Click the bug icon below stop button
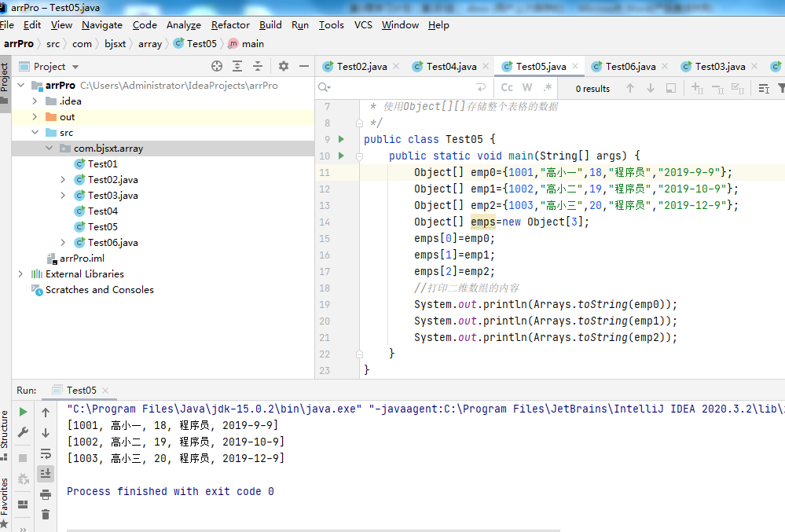 pyautogui.click(x=23, y=479)
